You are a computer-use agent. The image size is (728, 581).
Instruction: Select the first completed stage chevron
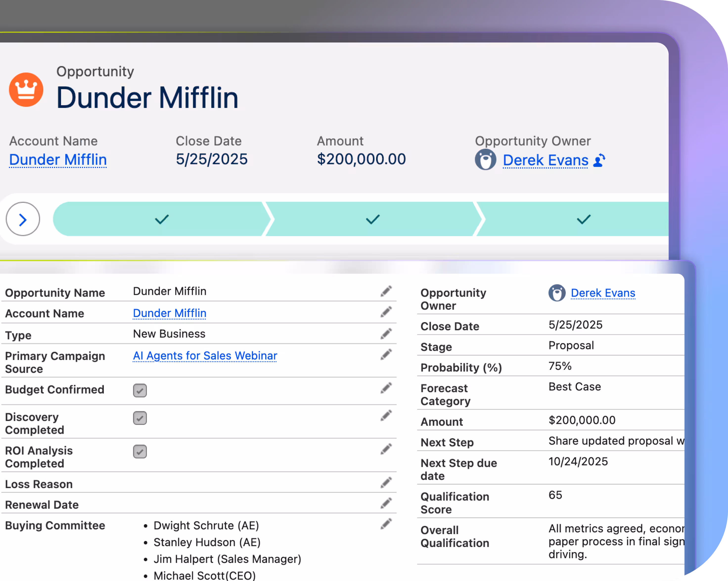[162, 219]
